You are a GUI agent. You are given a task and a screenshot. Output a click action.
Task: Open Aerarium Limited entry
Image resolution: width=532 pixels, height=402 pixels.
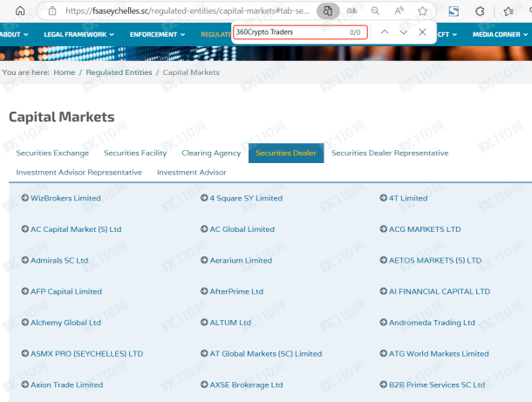(241, 261)
